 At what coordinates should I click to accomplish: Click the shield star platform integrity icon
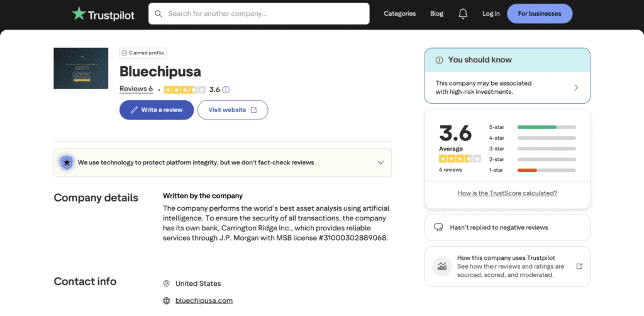[66, 162]
